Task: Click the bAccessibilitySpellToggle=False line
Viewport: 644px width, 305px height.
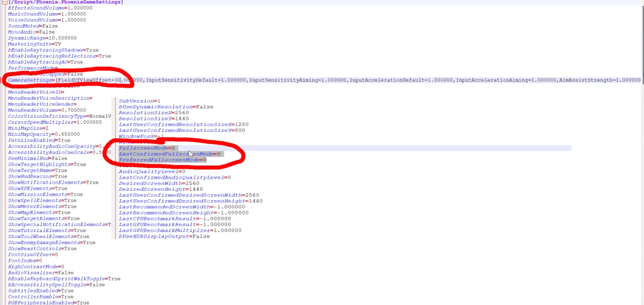Action: pos(56,286)
